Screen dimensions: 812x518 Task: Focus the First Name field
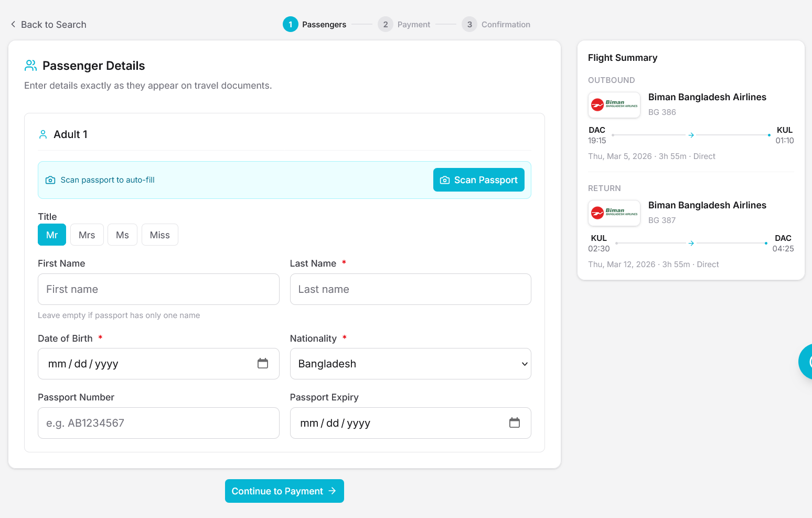158,289
